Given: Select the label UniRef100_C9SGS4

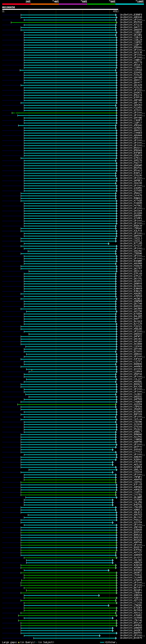Looking at the screenshot, I should (x=131, y=472).
